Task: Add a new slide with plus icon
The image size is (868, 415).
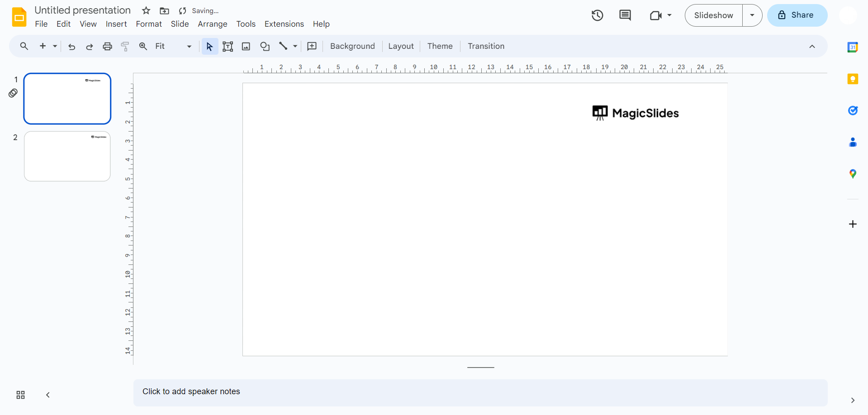Action: tap(43, 46)
